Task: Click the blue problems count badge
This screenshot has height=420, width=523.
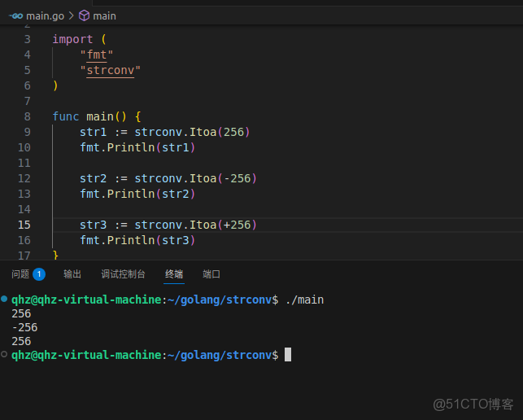Action: [x=39, y=274]
